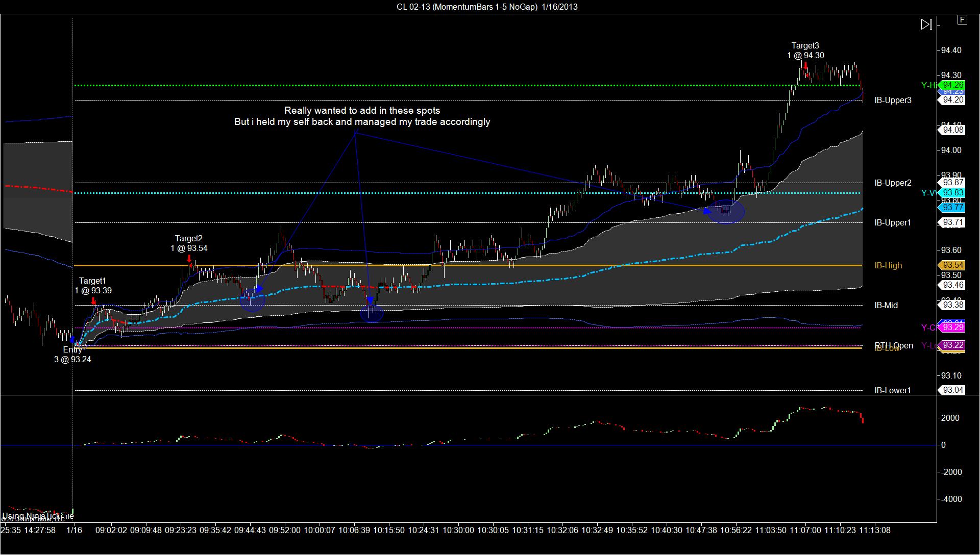Click the Entry 3 @ 93.24 execution label

72,355
